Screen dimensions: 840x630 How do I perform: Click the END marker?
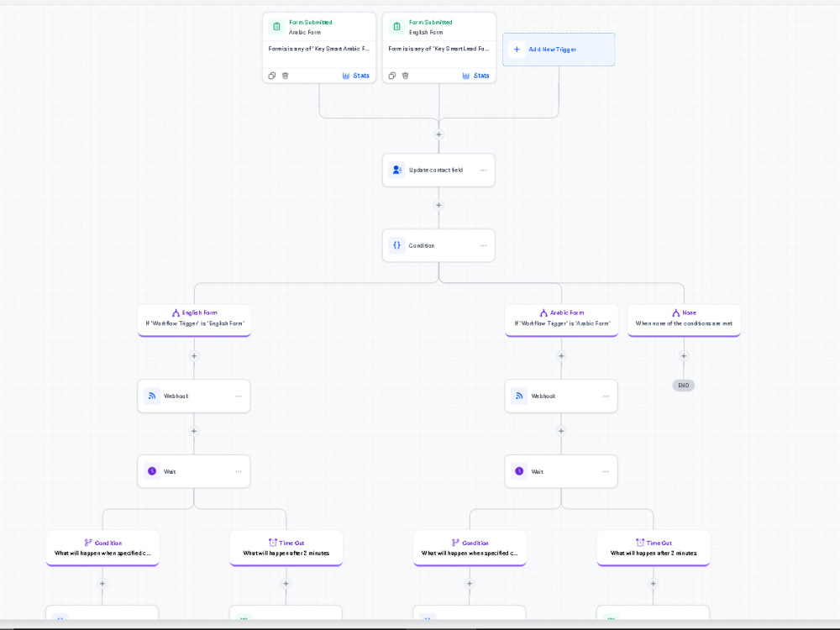(684, 386)
